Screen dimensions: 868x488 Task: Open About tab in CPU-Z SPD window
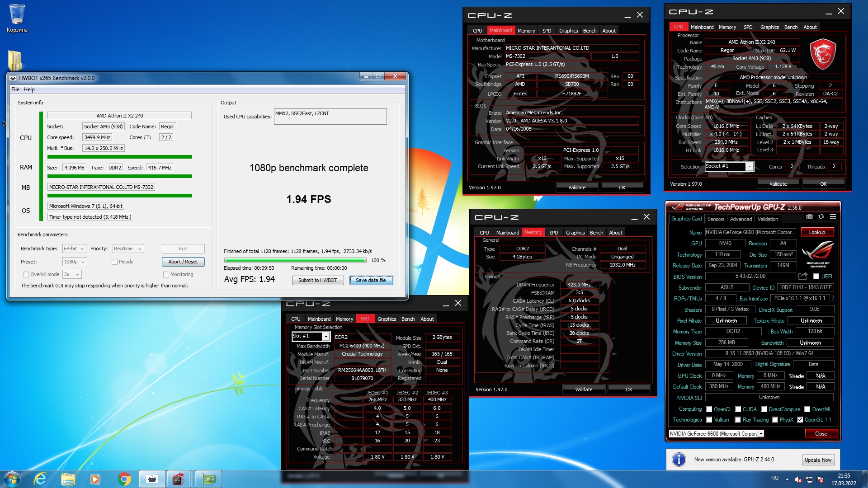click(427, 319)
